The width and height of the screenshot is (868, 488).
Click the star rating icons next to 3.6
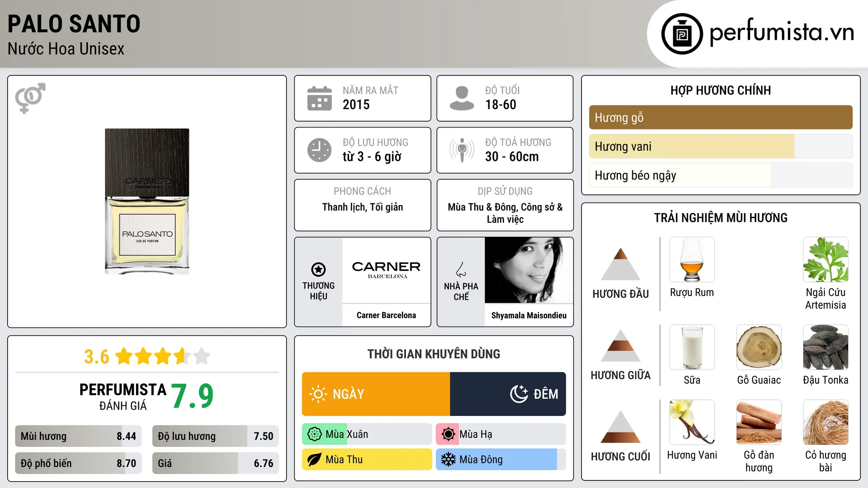click(x=163, y=356)
